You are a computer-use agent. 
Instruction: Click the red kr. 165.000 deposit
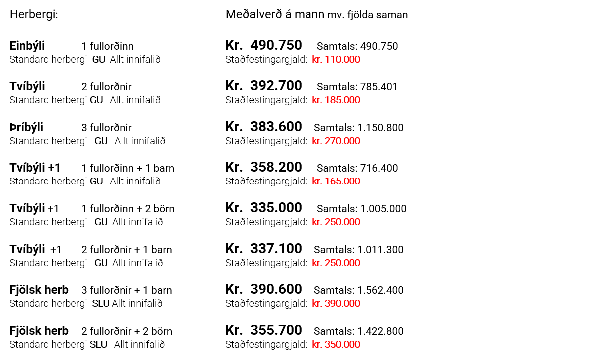336,181
